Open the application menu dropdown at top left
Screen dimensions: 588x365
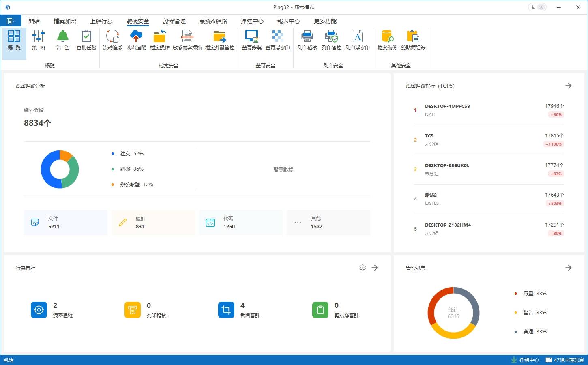click(11, 21)
